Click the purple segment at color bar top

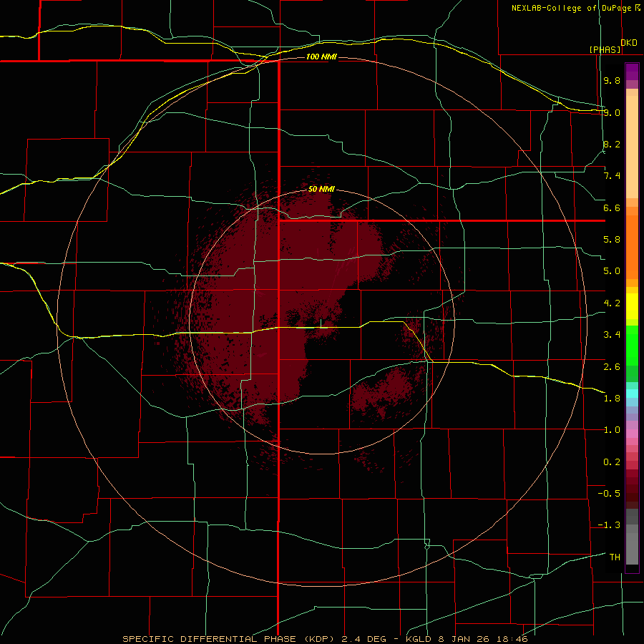point(632,72)
